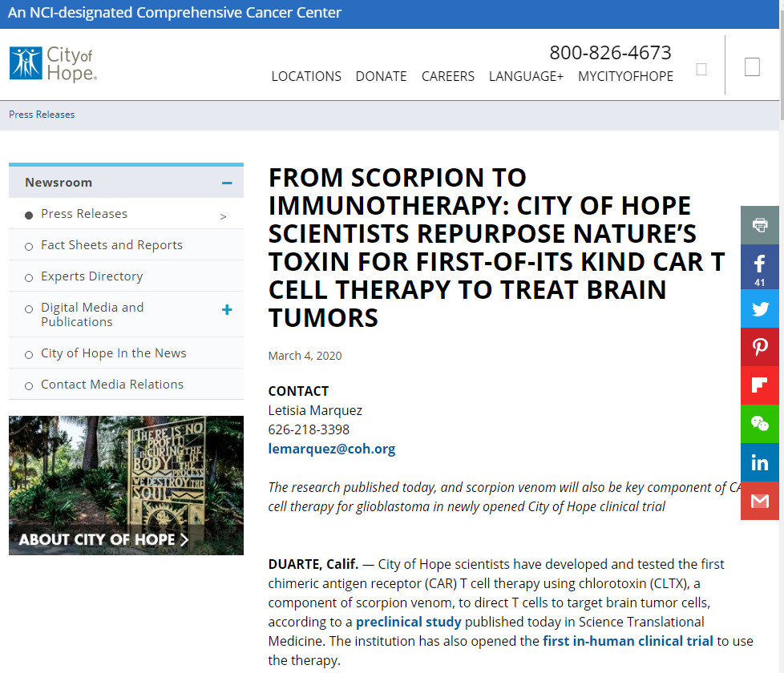Click the March 4, 2020 date text

(305, 356)
